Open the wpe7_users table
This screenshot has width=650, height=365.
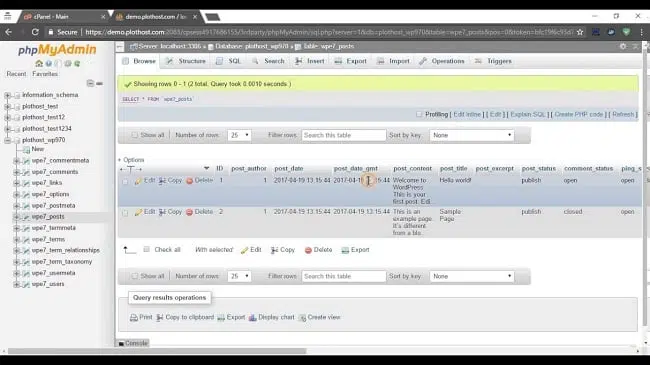point(48,284)
